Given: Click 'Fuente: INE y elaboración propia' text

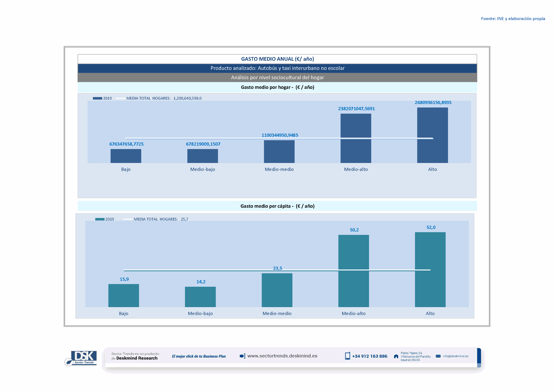Looking at the screenshot, I should tap(513, 19).
